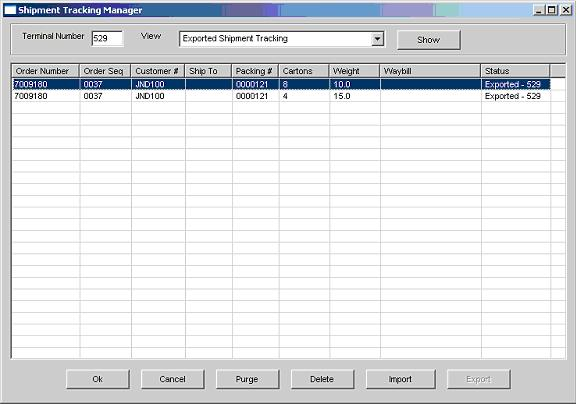This screenshot has height=404, width=576.
Task: Click the Terminal Number input field
Action: click(107, 39)
